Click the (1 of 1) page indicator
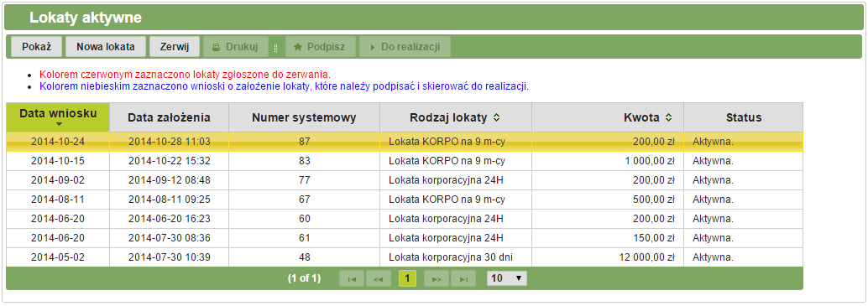The height and width of the screenshot is (306, 868). [x=304, y=278]
